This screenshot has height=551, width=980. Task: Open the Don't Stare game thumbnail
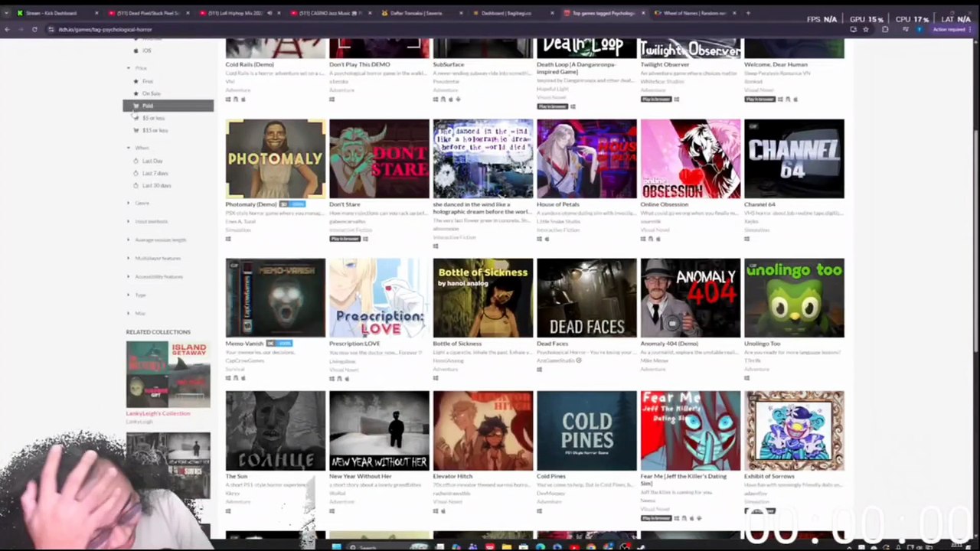tap(379, 158)
